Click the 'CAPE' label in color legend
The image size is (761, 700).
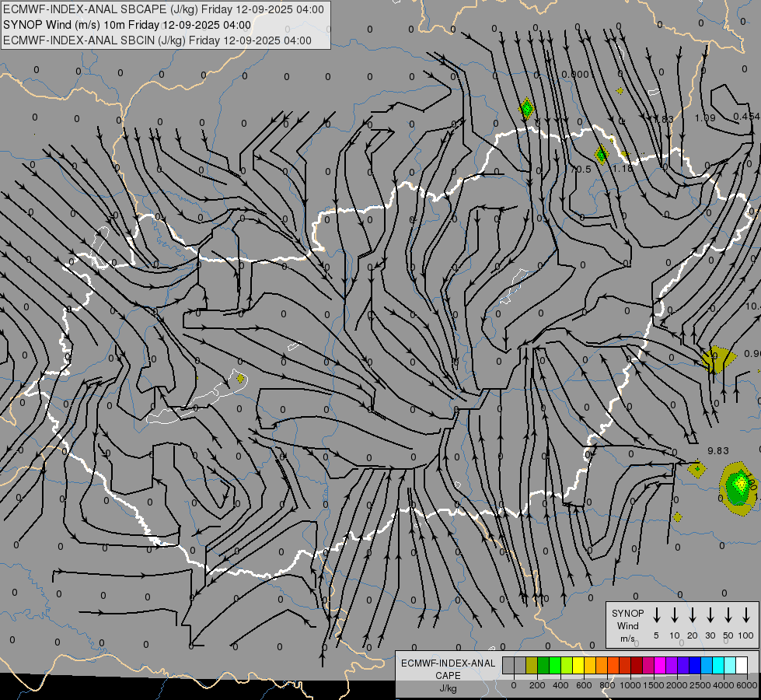tap(448, 675)
